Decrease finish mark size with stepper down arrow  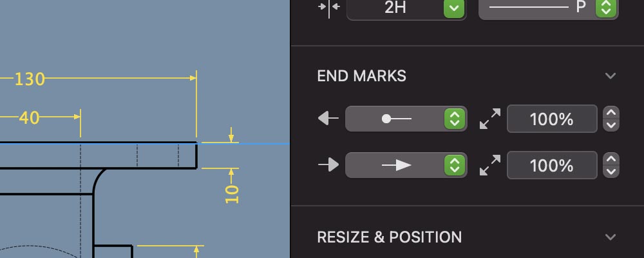611,171
